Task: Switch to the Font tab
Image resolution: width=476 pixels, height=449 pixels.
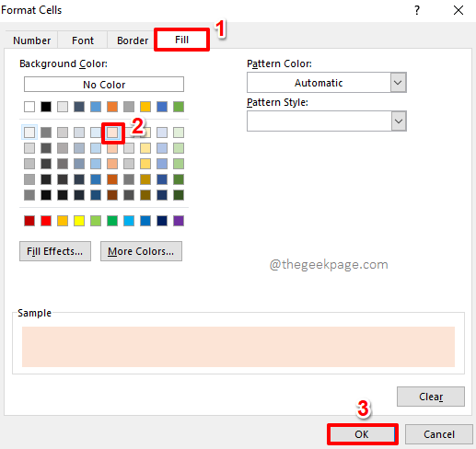Action: [x=83, y=40]
